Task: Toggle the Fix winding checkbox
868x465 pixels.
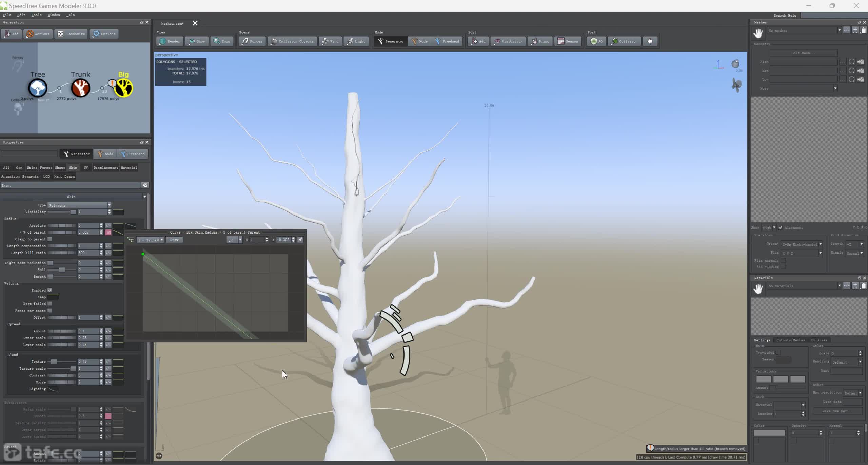Action: click(x=783, y=267)
